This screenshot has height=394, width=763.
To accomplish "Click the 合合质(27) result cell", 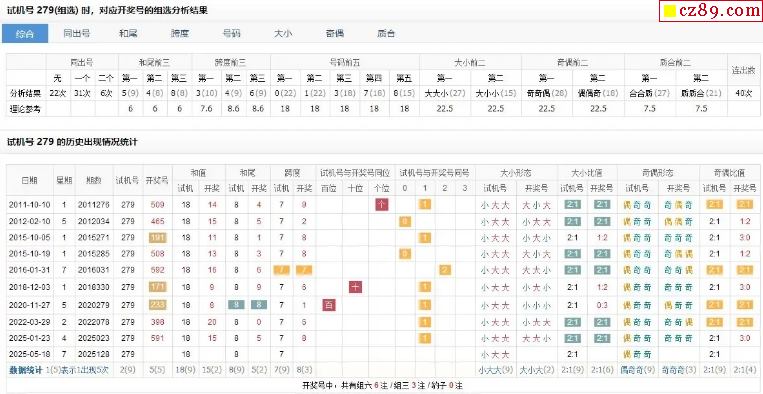I will click(x=650, y=93).
